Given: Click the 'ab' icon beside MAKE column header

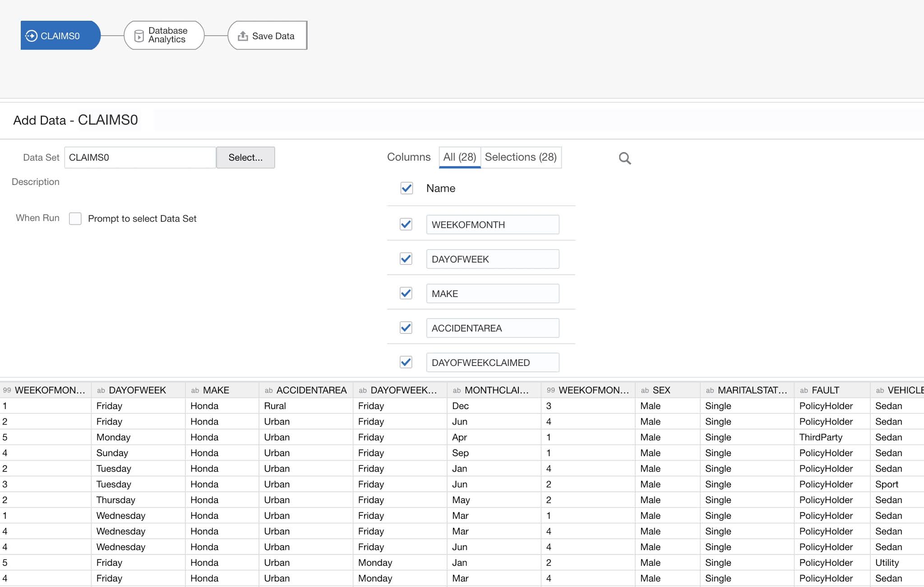Looking at the screenshot, I should coord(196,390).
